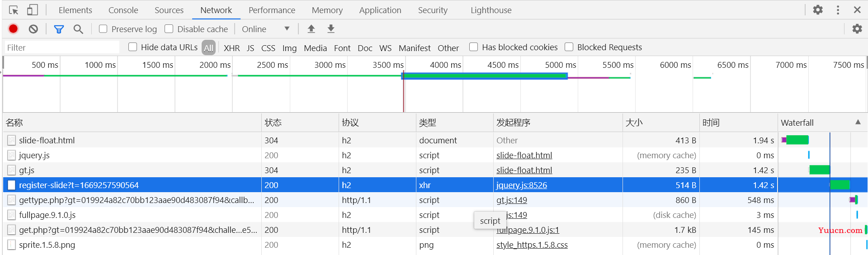Image resolution: width=868 pixels, height=255 pixels.
Task: Clear the network log
Action: [x=33, y=29]
